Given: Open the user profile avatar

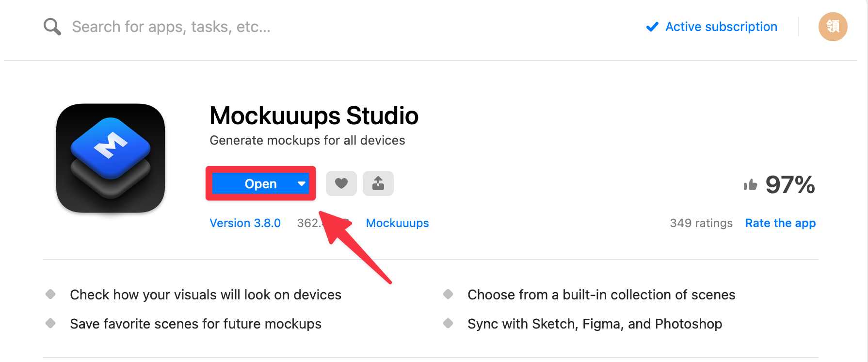Looking at the screenshot, I should [x=833, y=27].
